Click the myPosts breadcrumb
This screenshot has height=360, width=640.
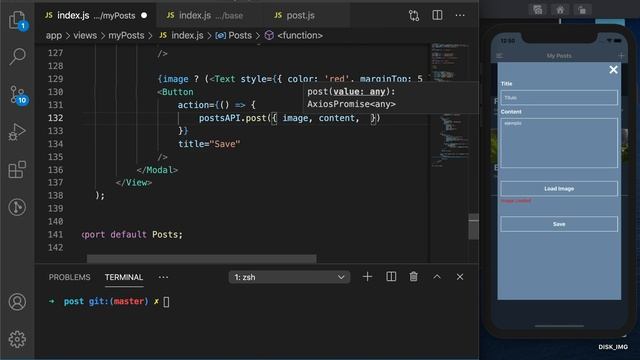[x=126, y=36]
